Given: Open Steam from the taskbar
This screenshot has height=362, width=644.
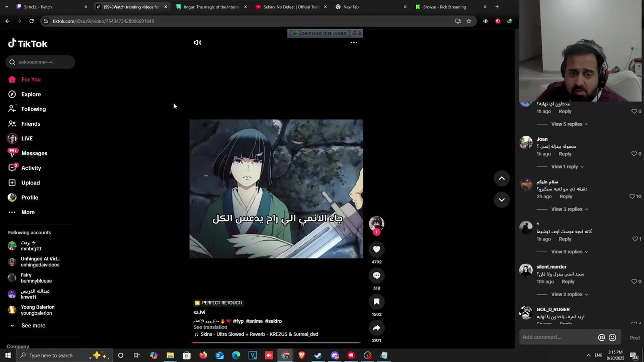Looking at the screenshot, I should point(318,355).
